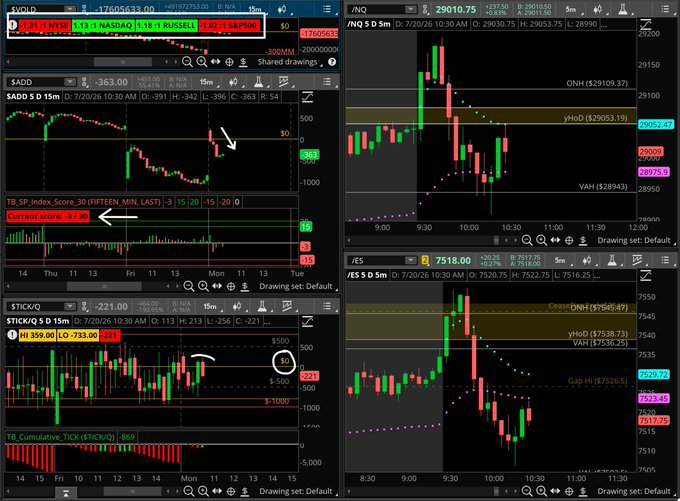The width and height of the screenshot is (680, 501).
Task: Click the $VOLD chart horizontal scrollbar thumb
Action: (x=123, y=62)
